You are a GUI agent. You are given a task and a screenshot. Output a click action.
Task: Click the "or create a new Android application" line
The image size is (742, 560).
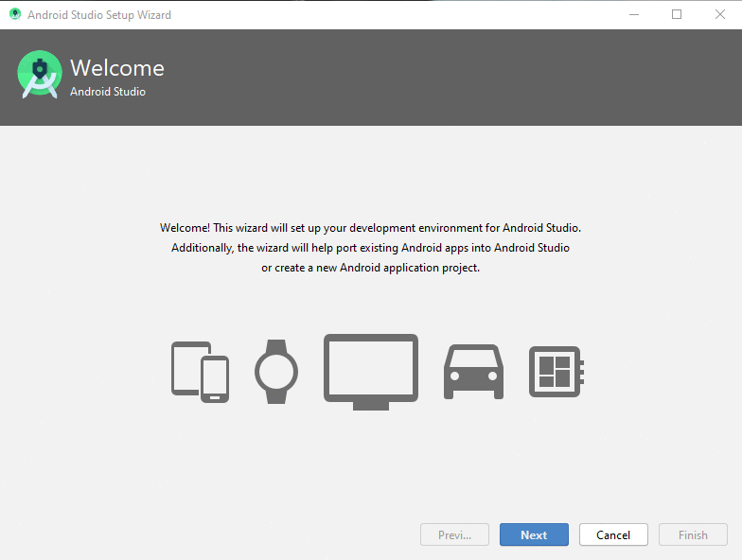click(x=370, y=268)
